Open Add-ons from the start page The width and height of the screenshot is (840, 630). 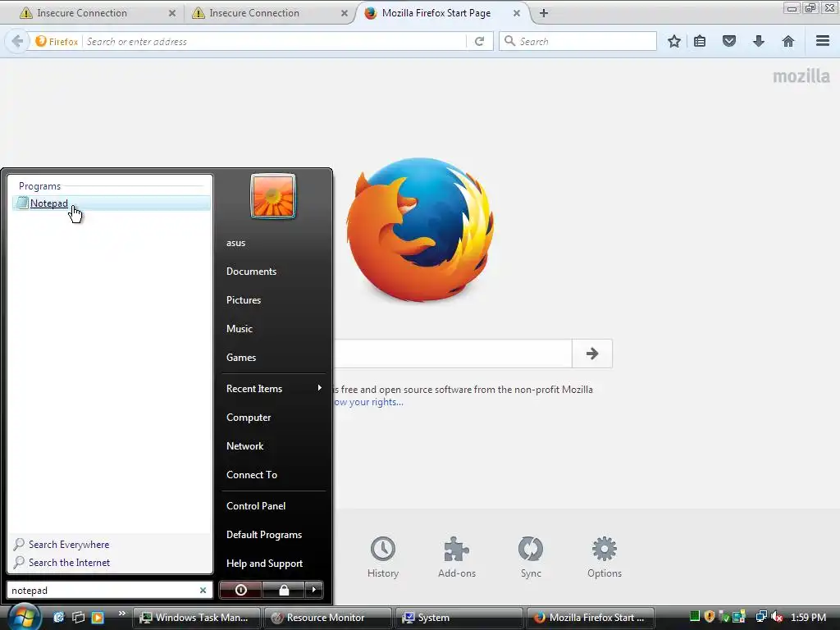click(457, 557)
